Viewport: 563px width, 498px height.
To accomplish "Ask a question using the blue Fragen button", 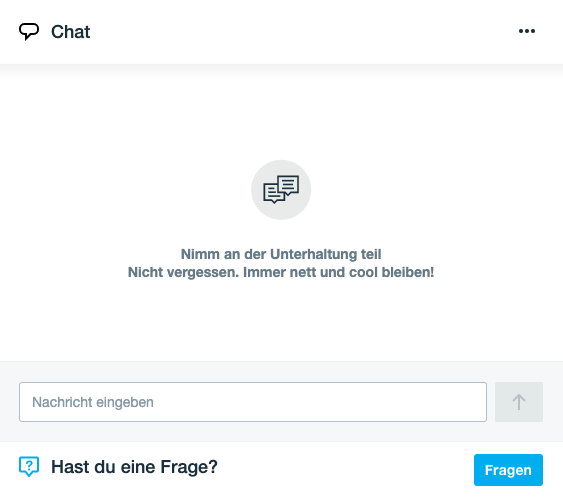I will pyautogui.click(x=508, y=470).
